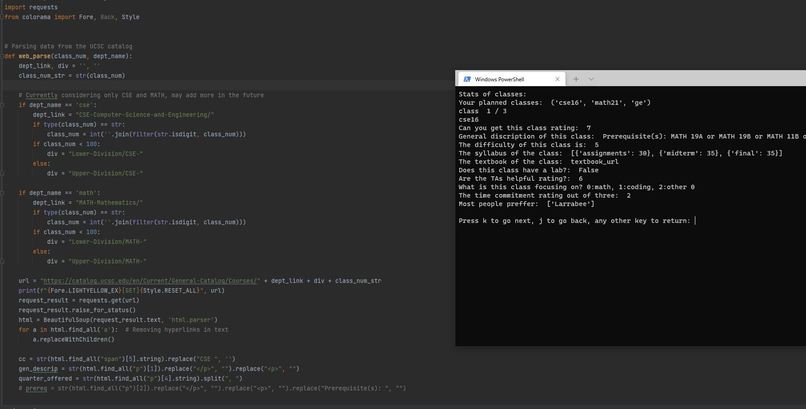This screenshot has width=806, height=409.
Task: Select the Windows PowerShell tab
Action: click(x=510, y=79)
